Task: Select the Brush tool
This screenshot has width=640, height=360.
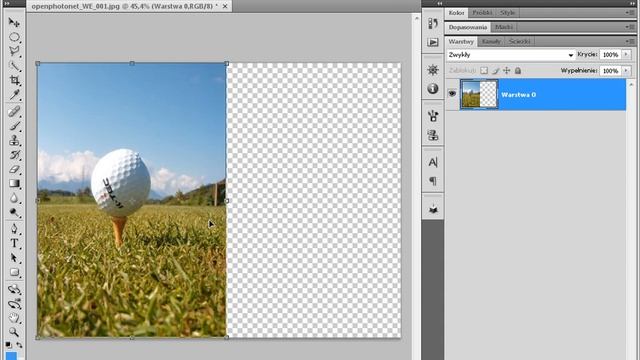Action: click(14, 126)
